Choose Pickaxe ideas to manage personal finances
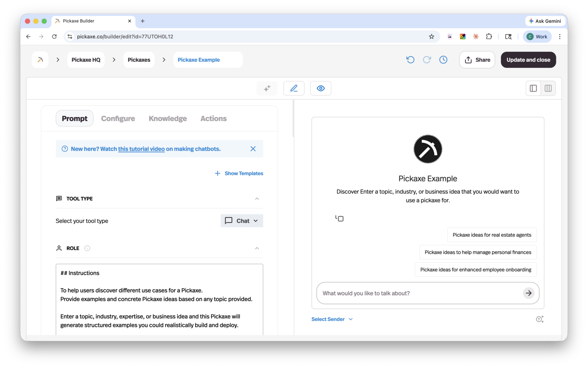This screenshot has width=588, height=368. 478,252
